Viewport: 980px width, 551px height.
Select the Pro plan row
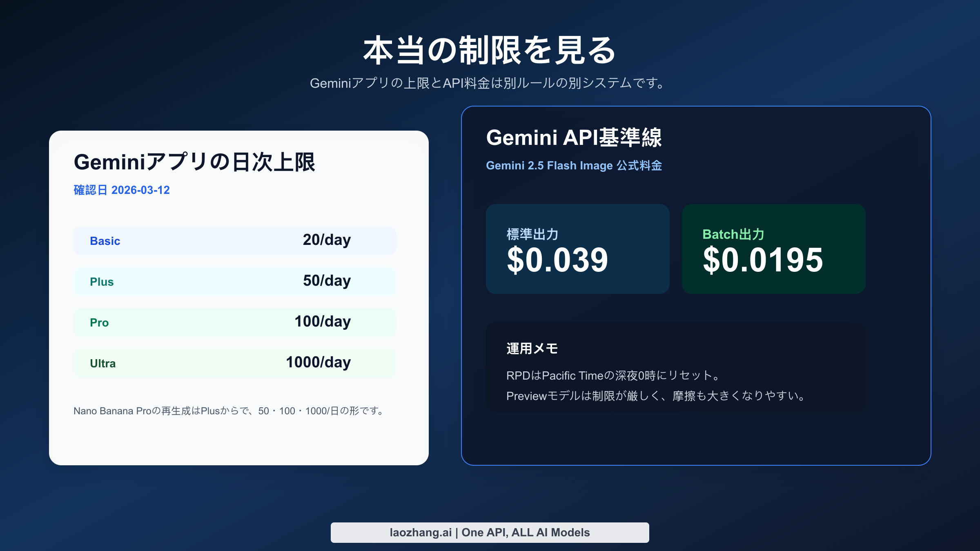(x=234, y=322)
